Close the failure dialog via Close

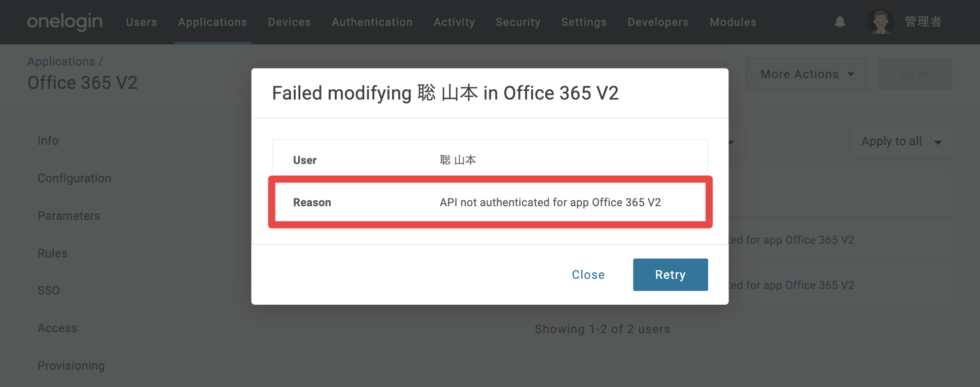pyautogui.click(x=588, y=275)
